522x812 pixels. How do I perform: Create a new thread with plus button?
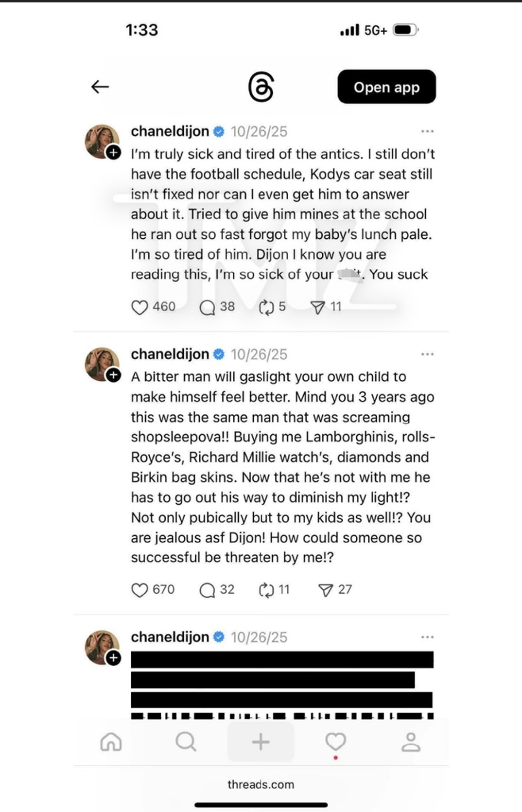point(261,742)
